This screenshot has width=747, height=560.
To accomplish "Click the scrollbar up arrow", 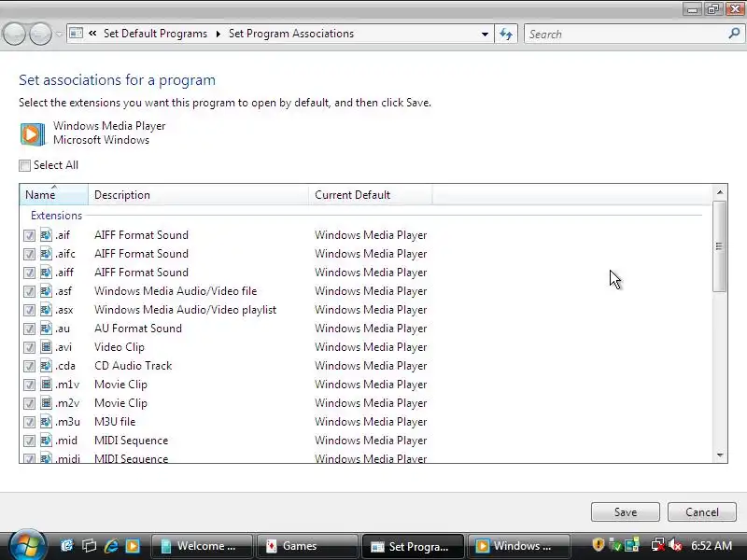I will pos(719,192).
